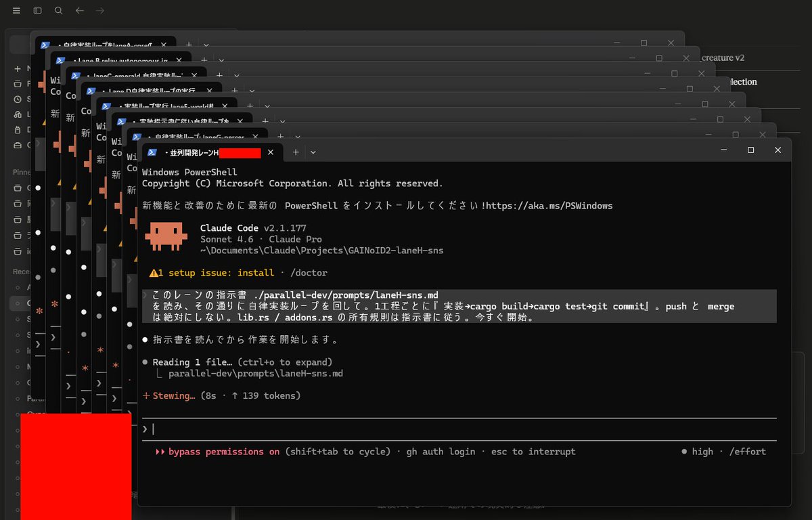
Task: Add a new tab in the front terminal window
Action: (296, 152)
